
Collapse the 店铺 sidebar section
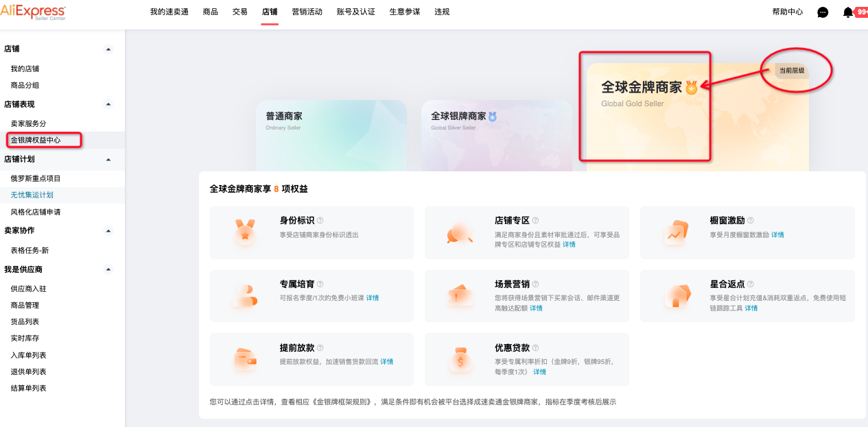(108, 49)
